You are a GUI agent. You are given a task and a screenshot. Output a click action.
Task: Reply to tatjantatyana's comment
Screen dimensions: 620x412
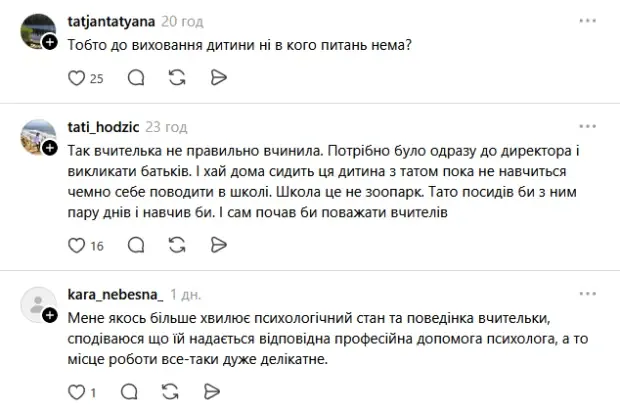coord(136,77)
